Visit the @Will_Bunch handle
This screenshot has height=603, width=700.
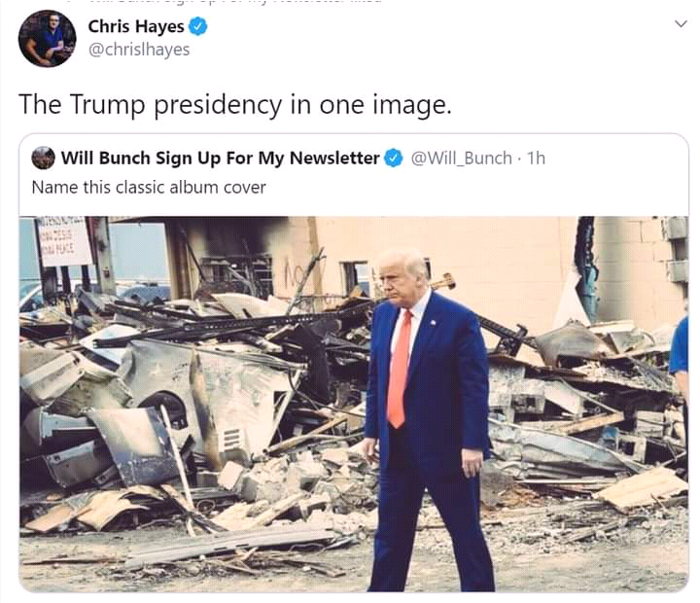pos(461,159)
